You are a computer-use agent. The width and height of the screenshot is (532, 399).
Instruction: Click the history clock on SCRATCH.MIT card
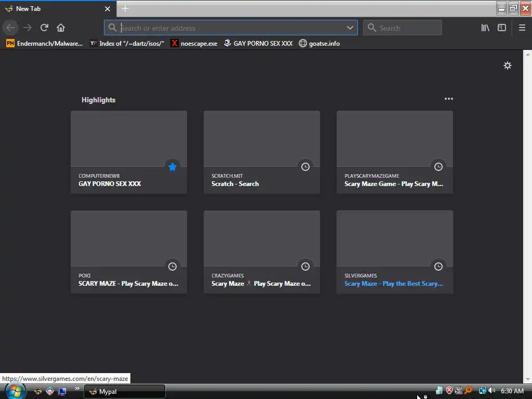[305, 167]
